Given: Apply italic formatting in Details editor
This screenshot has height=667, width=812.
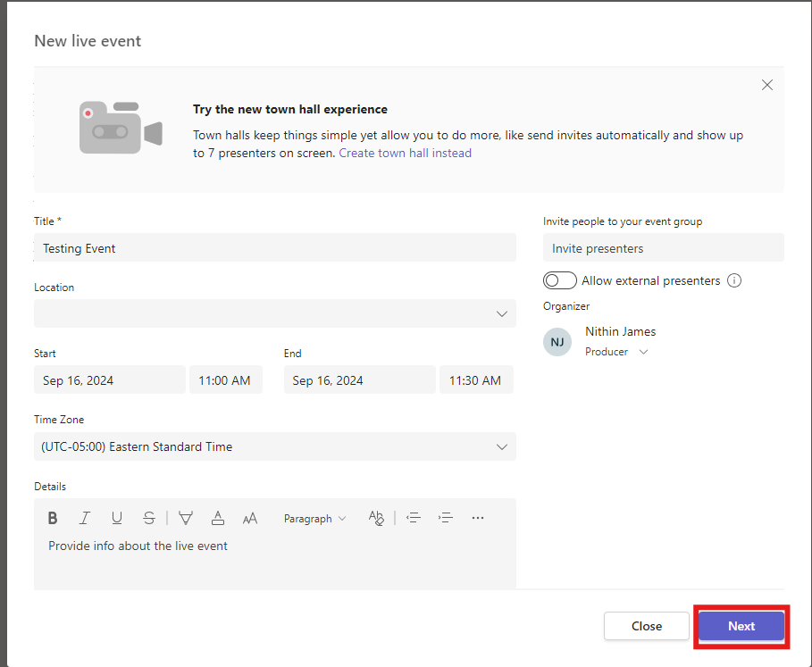Looking at the screenshot, I should pos(84,518).
